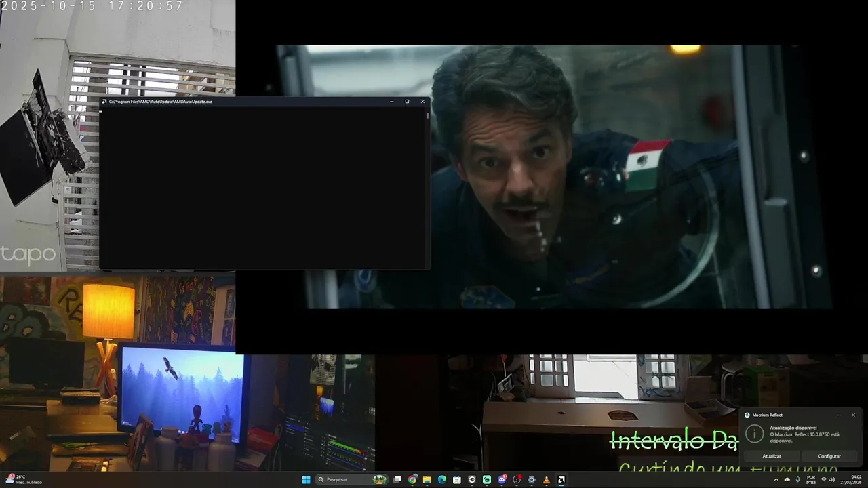Close the AMDAutoUpdate console window

(422, 102)
